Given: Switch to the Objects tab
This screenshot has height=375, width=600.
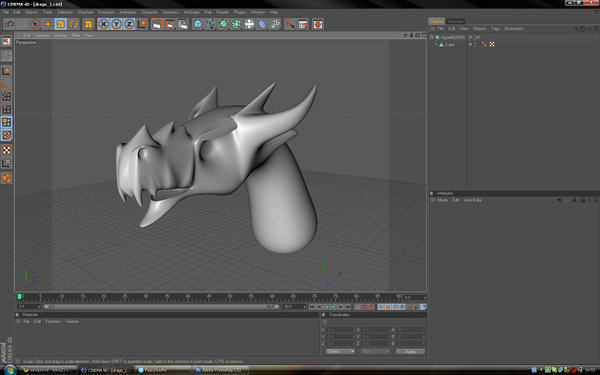Looking at the screenshot, I should tap(436, 21).
